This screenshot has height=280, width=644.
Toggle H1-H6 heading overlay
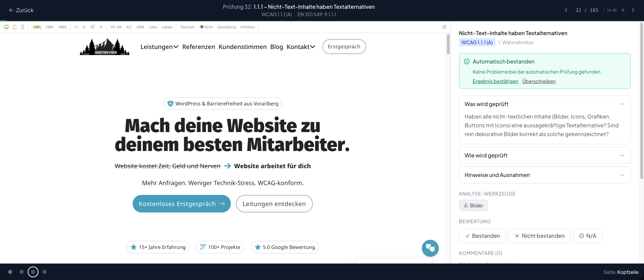click(116, 27)
